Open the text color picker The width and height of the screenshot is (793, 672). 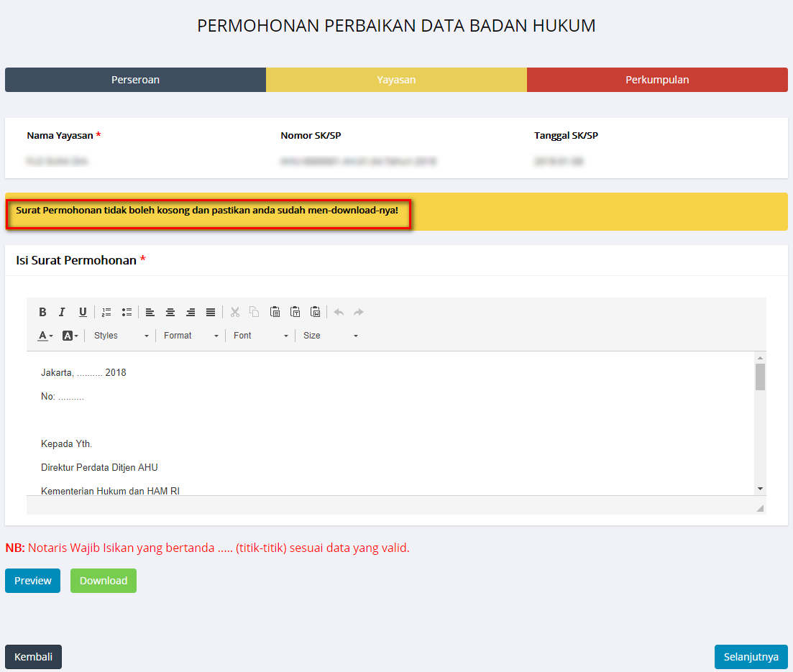(45, 336)
